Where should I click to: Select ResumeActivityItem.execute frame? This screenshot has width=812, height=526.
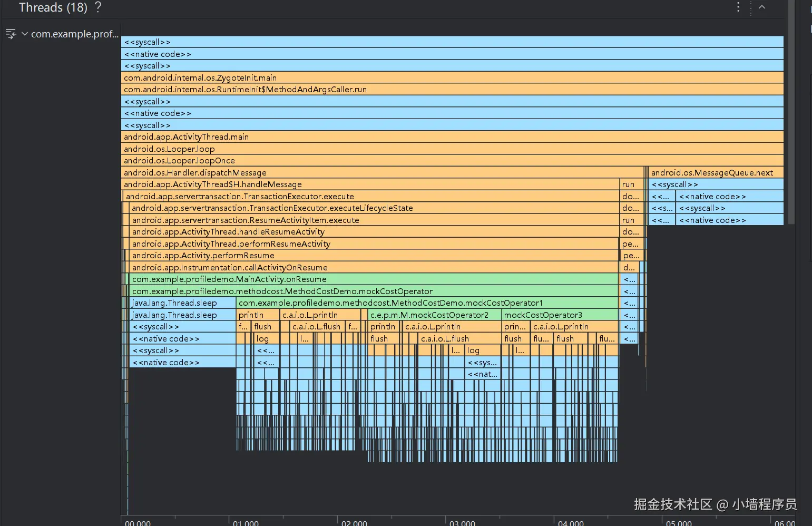click(374, 220)
